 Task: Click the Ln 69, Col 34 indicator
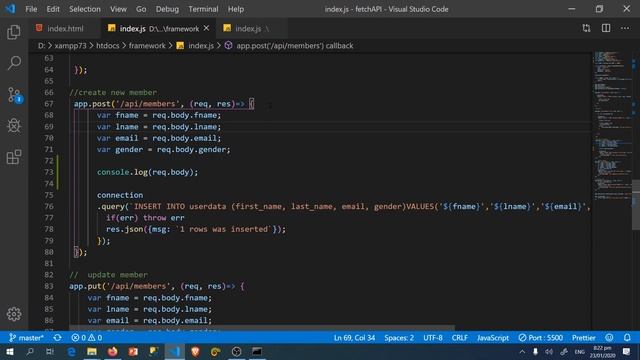[354, 338]
